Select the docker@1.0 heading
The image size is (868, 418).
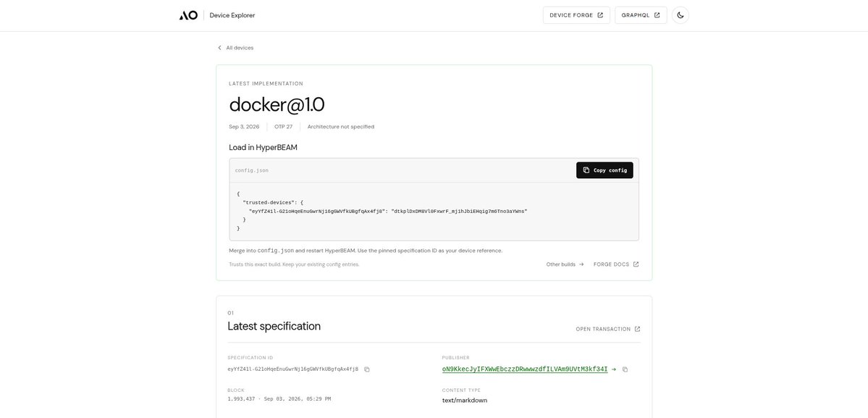coord(277,104)
